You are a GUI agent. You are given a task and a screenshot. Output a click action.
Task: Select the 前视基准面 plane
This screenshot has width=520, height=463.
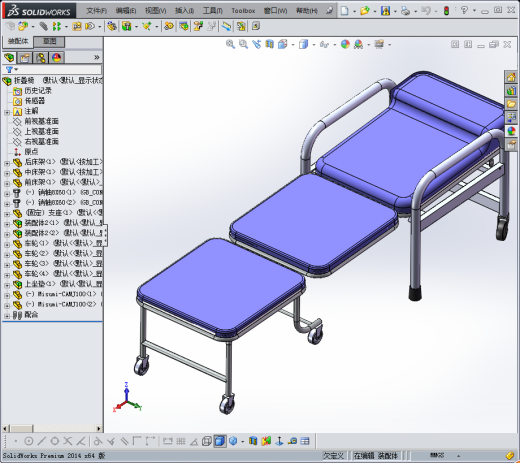point(41,121)
